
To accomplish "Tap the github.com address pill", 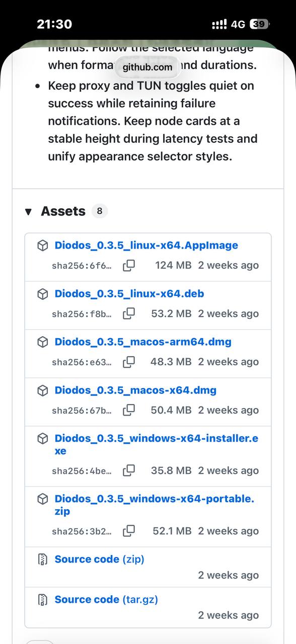I will coord(147,67).
